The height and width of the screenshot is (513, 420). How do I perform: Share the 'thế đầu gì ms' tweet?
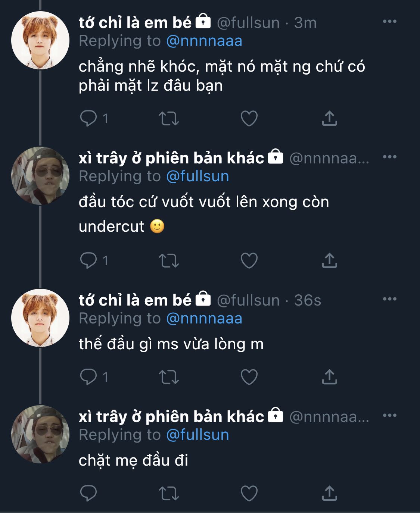[329, 377]
